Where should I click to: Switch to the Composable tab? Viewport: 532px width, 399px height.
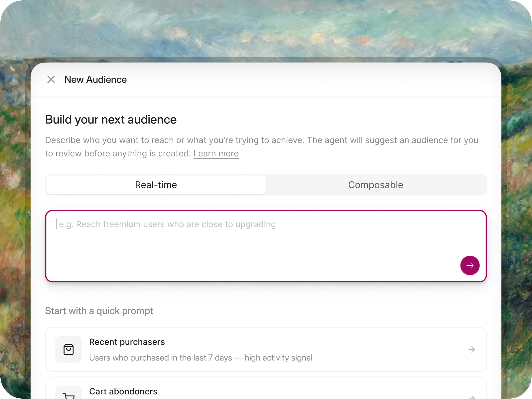click(x=376, y=185)
